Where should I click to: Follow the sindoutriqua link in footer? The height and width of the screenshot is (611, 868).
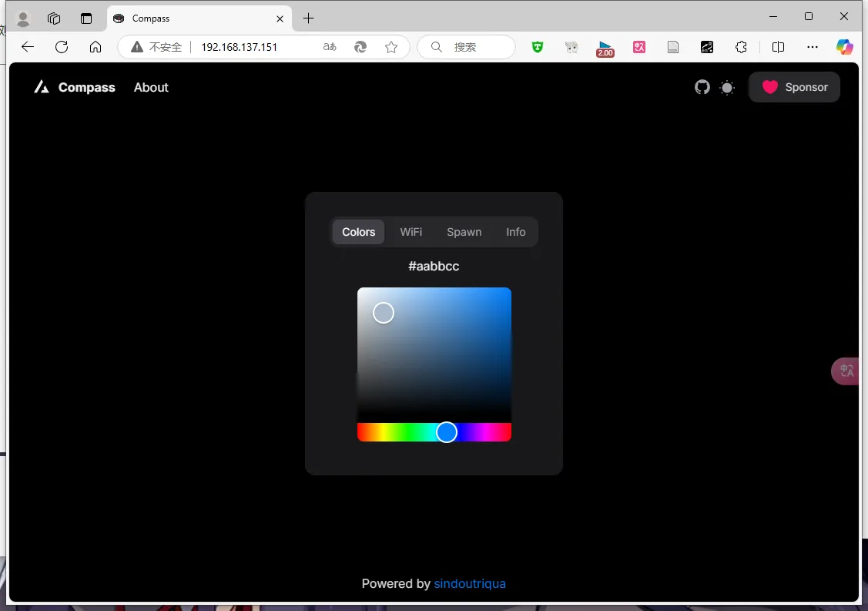pos(470,583)
